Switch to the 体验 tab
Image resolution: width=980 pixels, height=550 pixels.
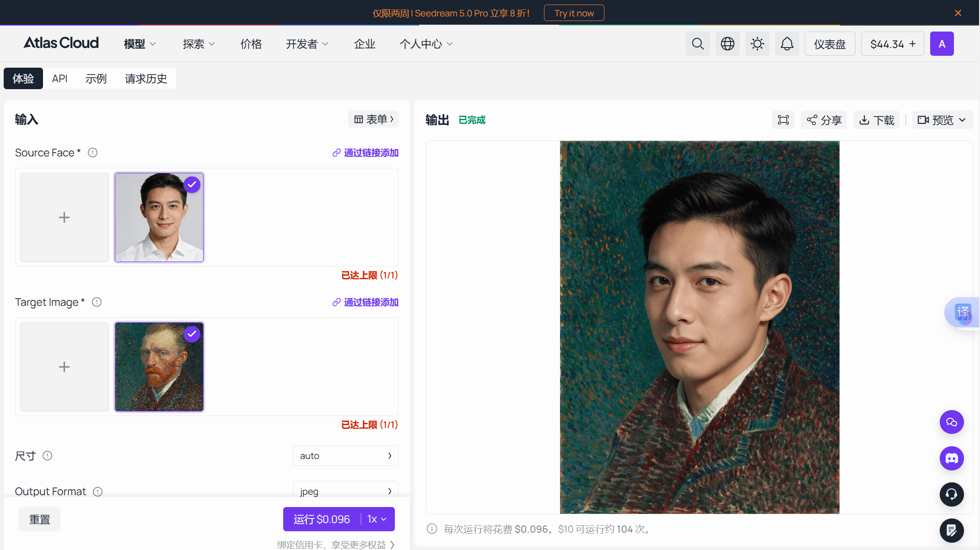[x=23, y=79]
